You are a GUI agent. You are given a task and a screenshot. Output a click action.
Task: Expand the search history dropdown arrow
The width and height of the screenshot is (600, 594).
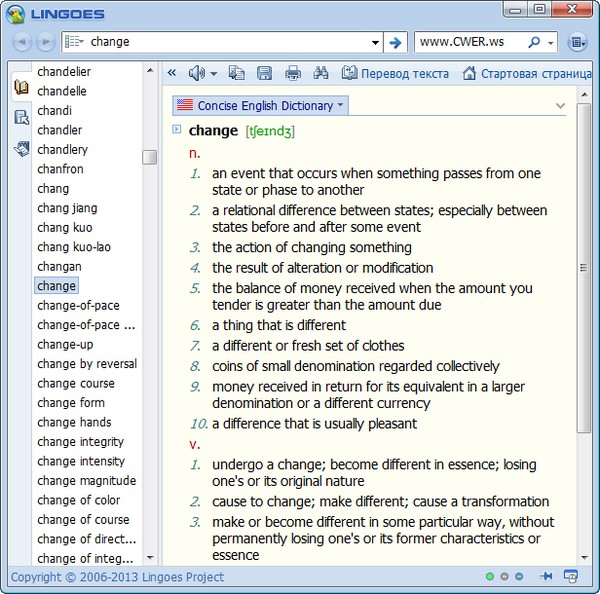pyautogui.click(x=375, y=42)
